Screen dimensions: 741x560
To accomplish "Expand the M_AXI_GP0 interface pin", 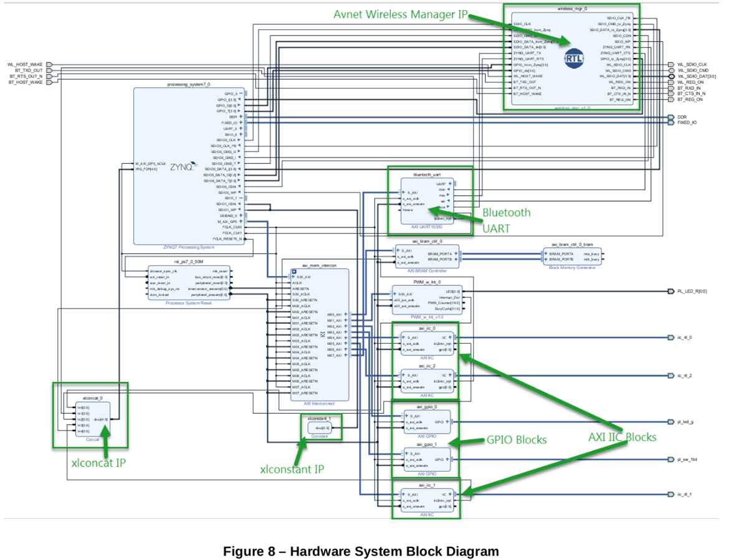I will [x=241, y=222].
